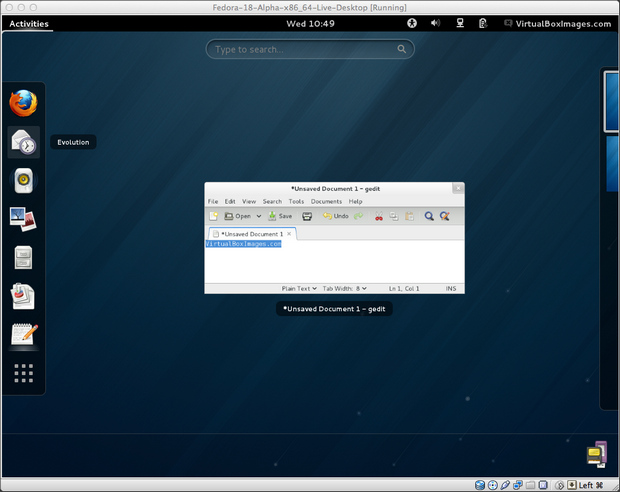This screenshot has width=620, height=492.
Task: Open the document/clipboard app icon in dash
Action: [x=23, y=296]
